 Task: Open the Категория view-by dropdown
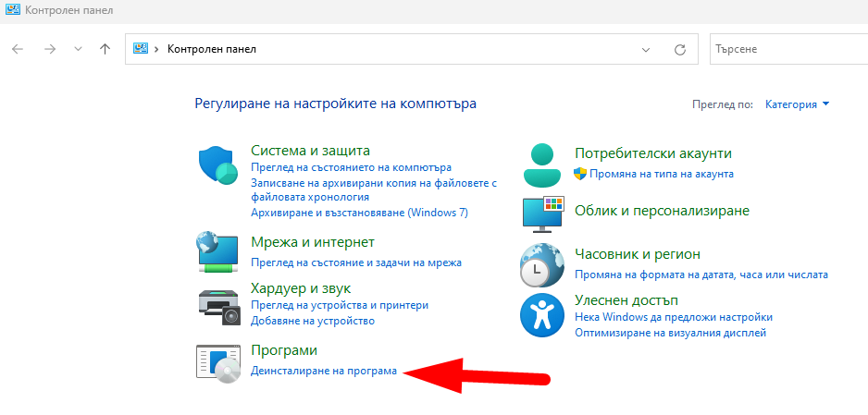(797, 104)
